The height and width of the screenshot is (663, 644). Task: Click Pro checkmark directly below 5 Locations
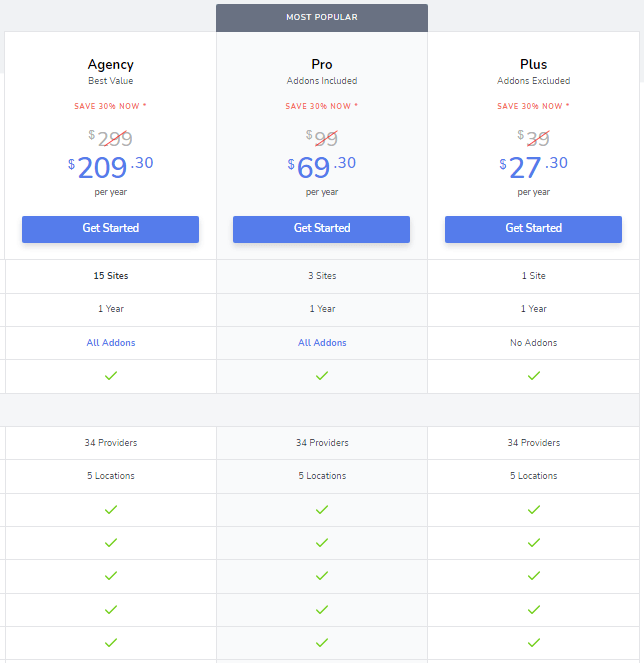(x=322, y=510)
